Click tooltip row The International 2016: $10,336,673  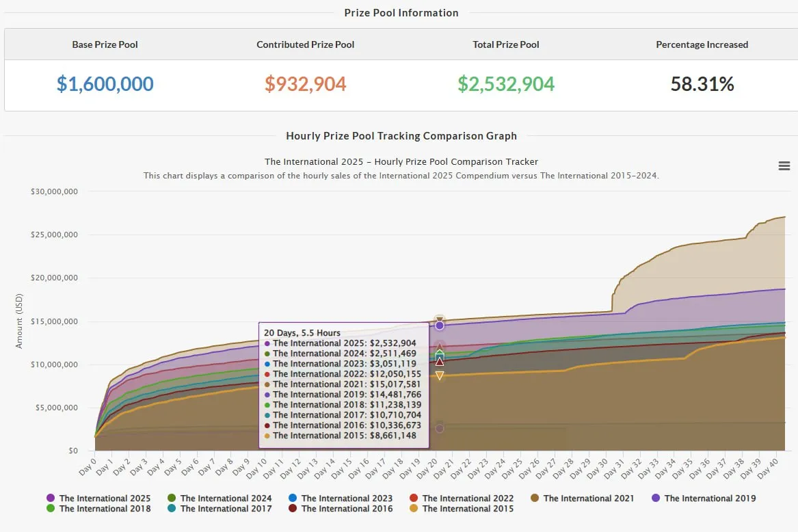(343, 425)
